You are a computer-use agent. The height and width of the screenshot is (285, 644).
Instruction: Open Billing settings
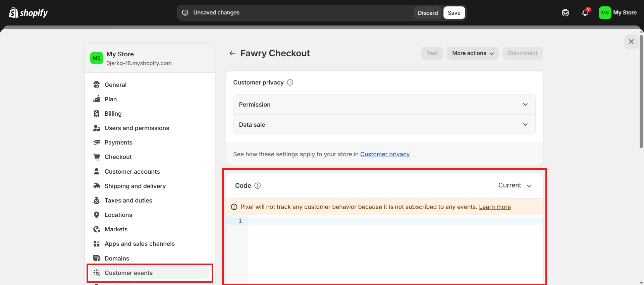tap(150, 113)
